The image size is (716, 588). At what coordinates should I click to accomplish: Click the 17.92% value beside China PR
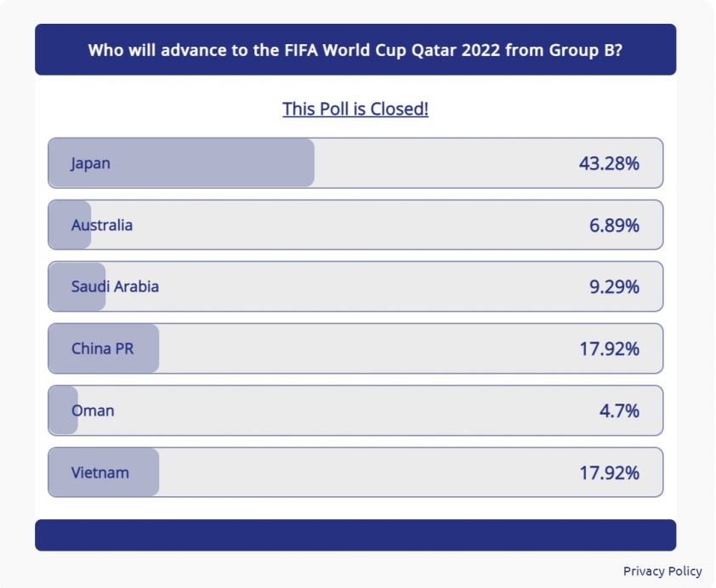(609, 349)
